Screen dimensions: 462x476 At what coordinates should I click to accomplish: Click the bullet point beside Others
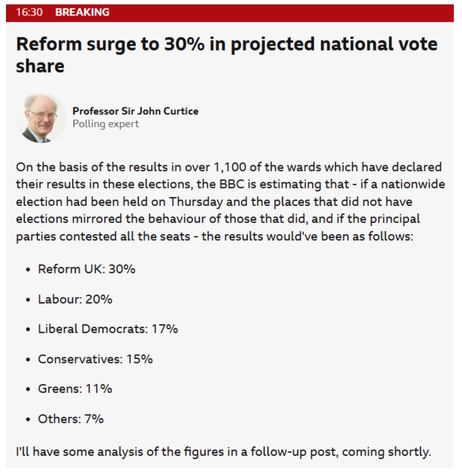click(28, 420)
